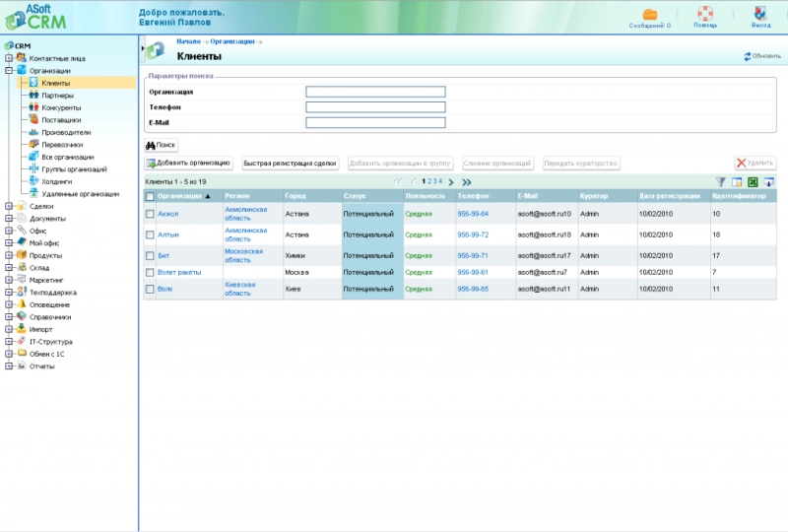Screen dimensions: 788x532
Task: Select Партнеры in the sidebar tree
Action: pos(57,96)
